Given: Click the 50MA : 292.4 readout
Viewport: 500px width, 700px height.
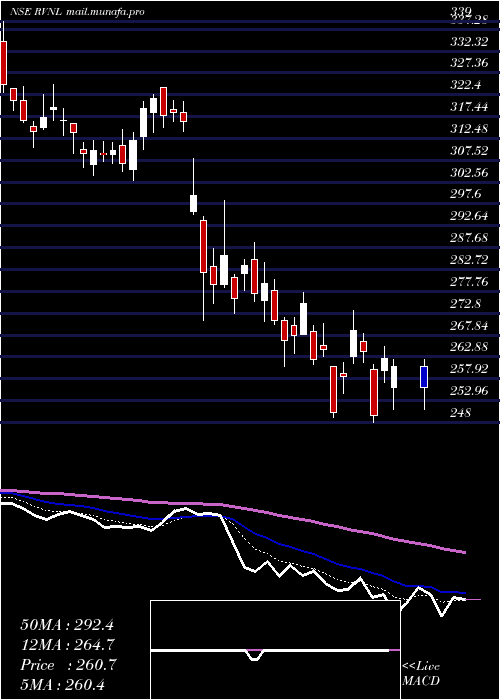Looking at the screenshot, I should [x=67, y=625].
